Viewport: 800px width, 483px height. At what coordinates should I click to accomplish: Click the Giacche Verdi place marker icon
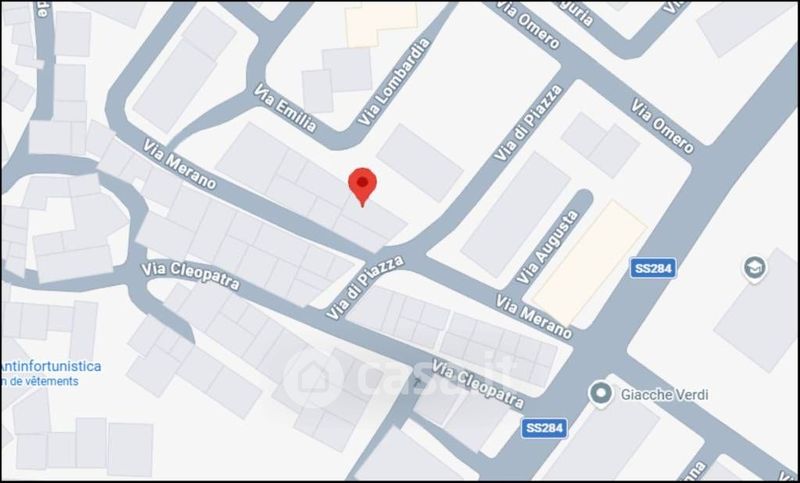(601, 394)
